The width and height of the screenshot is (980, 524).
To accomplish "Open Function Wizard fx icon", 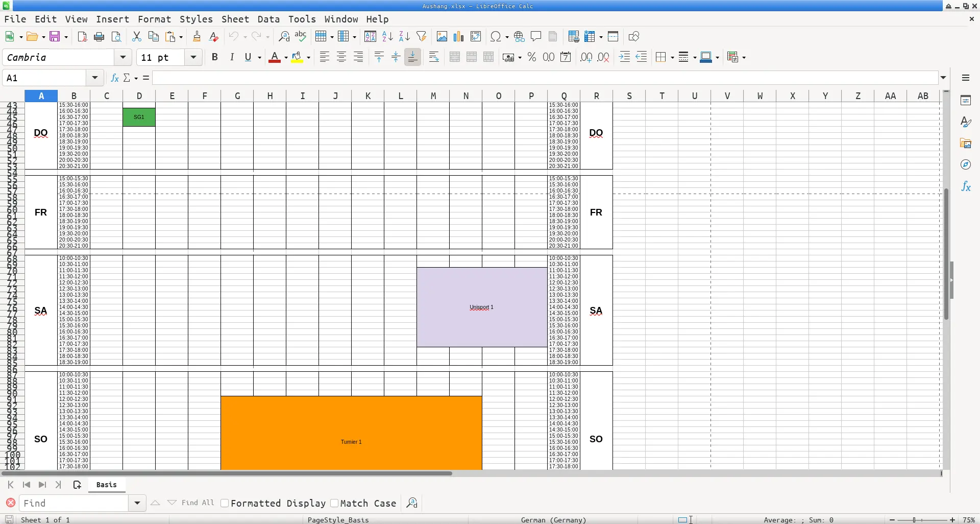I will [x=115, y=78].
